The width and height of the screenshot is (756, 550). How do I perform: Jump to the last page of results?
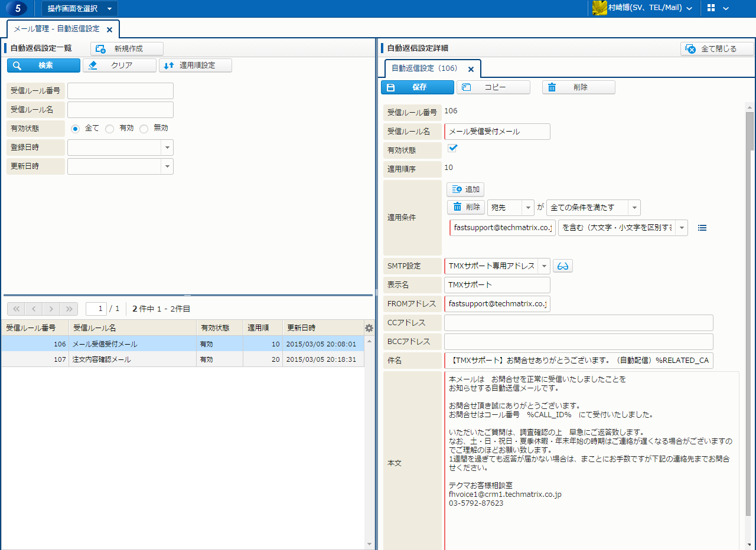pyautogui.click(x=69, y=309)
